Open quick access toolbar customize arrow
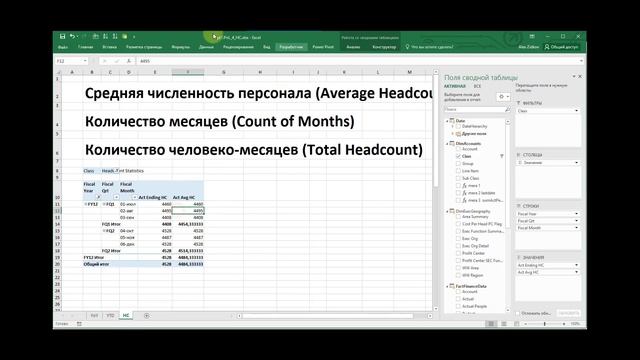 pyautogui.click(x=134, y=37)
